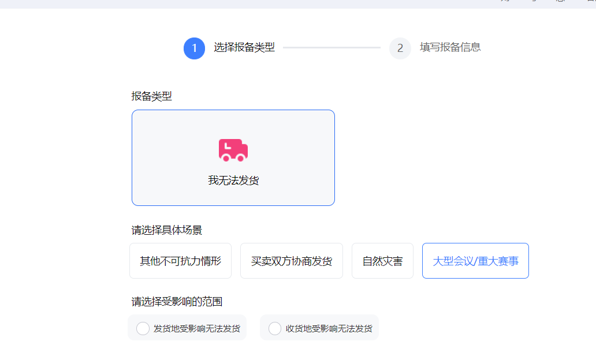Click the blue step 1 number circle
The width and height of the screenshot is (596, 364).
tap(195, 48)
